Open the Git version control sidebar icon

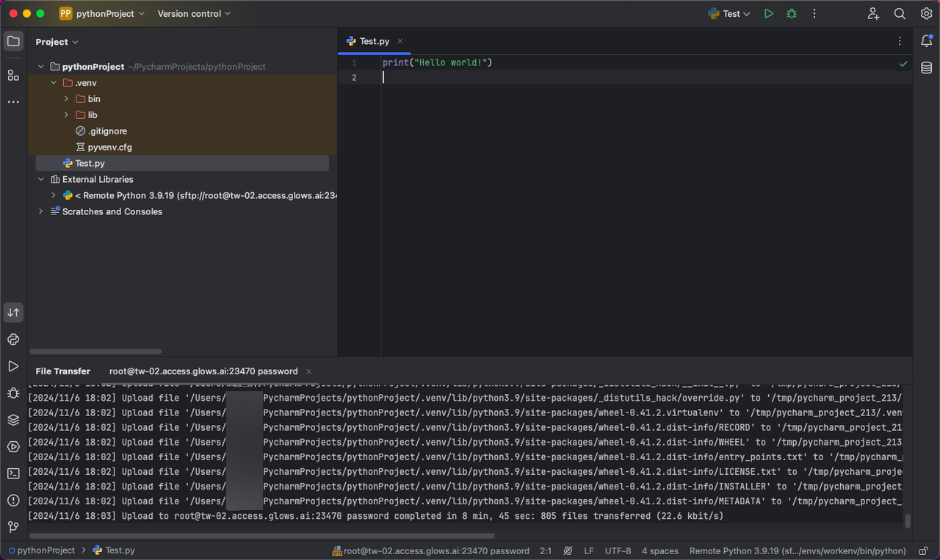13,527
